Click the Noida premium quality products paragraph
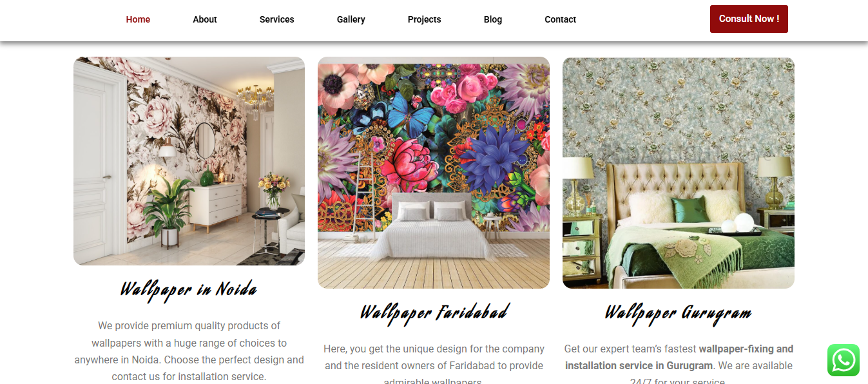 click(189, 351)
